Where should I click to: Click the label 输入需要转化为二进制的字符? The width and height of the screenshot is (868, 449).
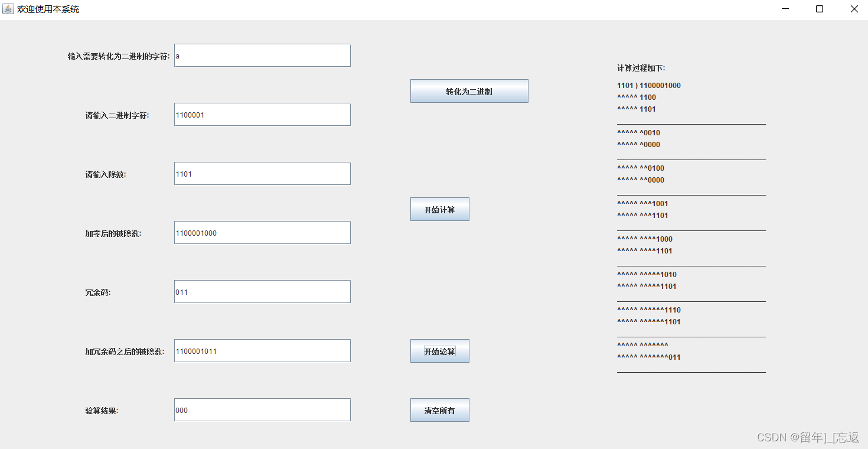click(x=119, y=56)
